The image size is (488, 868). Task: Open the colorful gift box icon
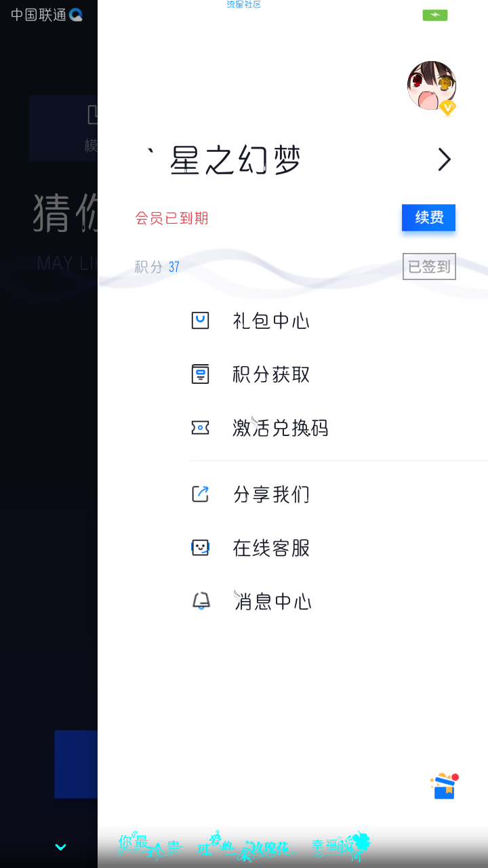coord(445,786)
